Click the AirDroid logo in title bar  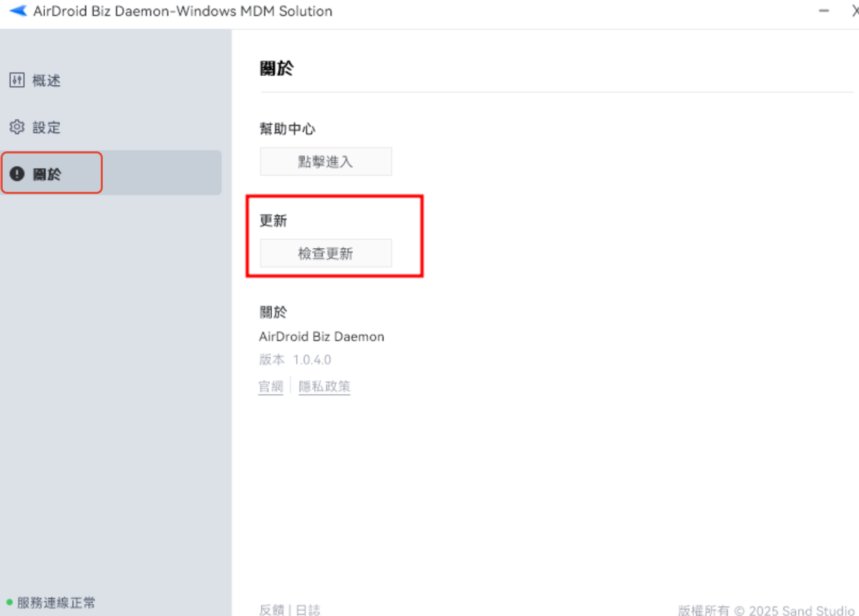[x=18, y=11]
